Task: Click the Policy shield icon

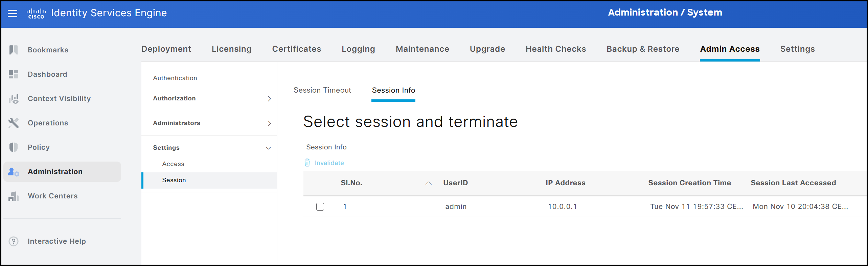Action: pos(14,147)
